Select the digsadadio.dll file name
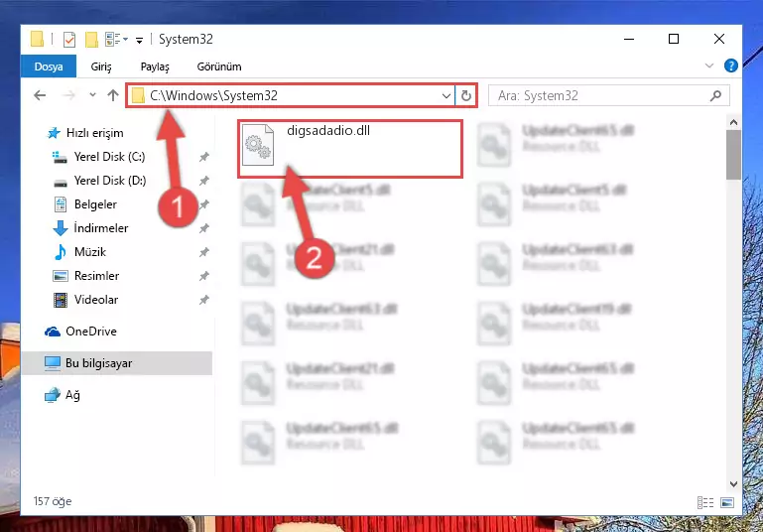 coord(328,130)
